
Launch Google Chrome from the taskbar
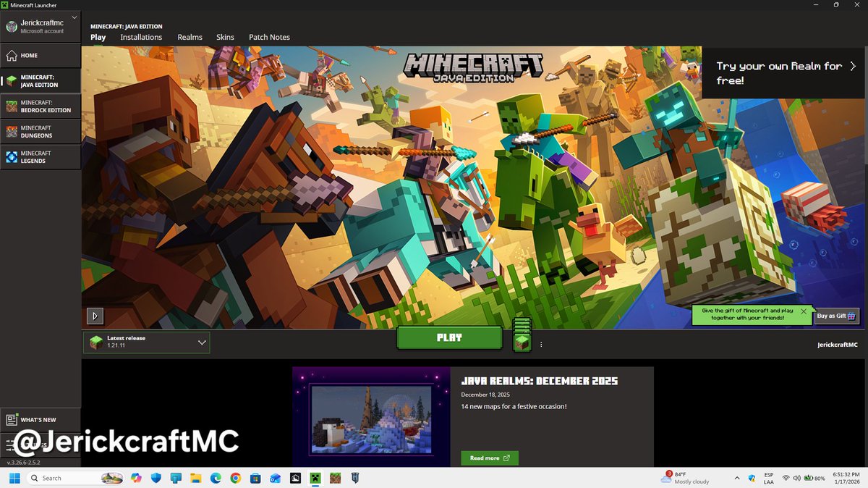[x=235, y=478]
